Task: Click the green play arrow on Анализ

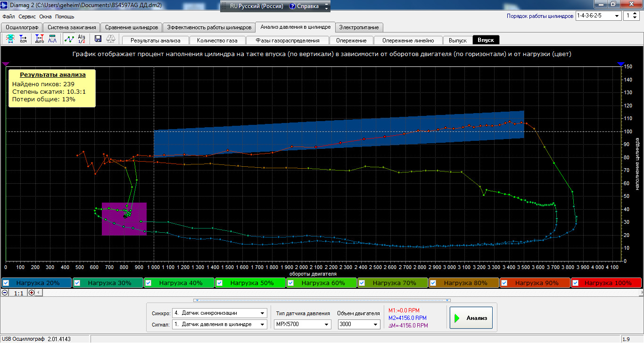Action: pos(457,318)
